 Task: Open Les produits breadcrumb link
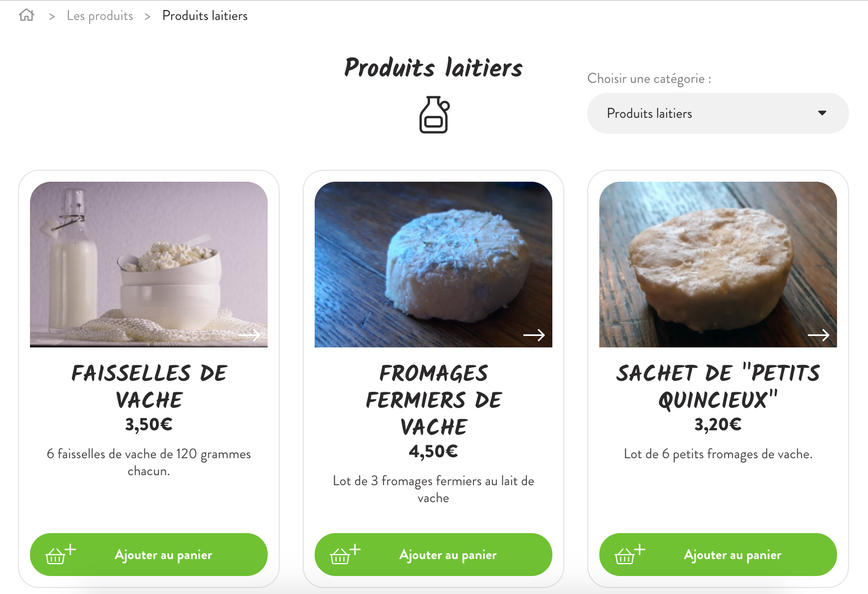100,16
